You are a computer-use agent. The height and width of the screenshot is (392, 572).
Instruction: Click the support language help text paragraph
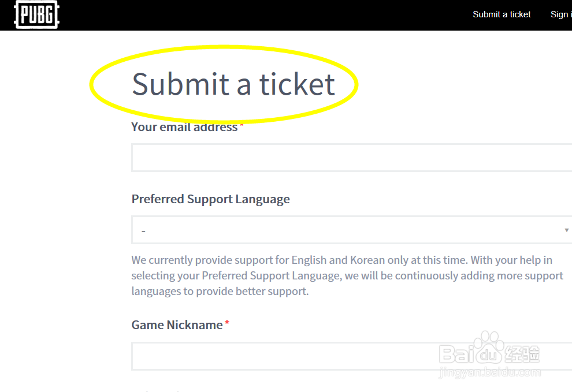tap(347, 275)
